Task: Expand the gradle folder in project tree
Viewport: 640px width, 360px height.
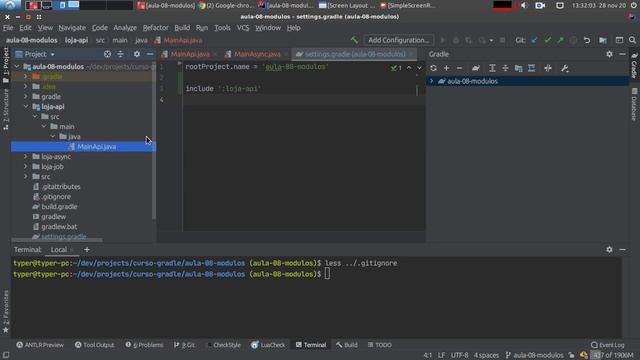Action: [26, 96]
